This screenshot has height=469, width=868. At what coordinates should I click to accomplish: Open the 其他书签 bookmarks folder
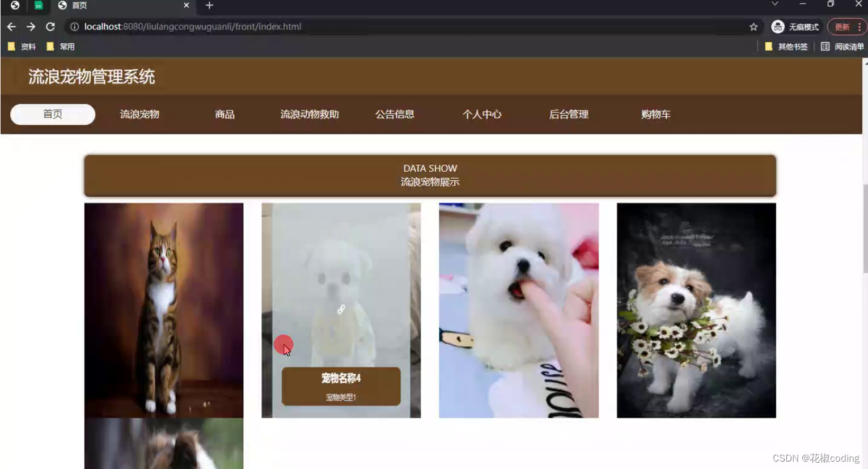pyautogui.click(x=786, y=47)
